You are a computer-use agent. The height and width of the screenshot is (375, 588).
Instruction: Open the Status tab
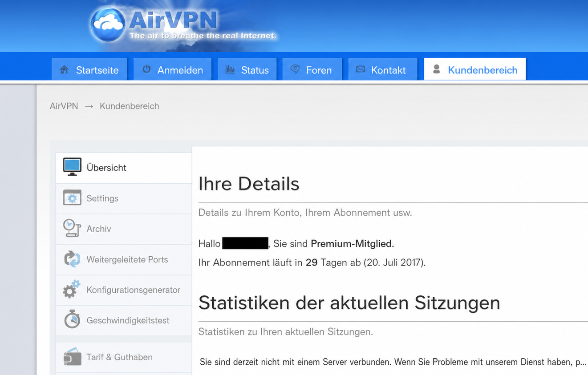click(247, 69)
